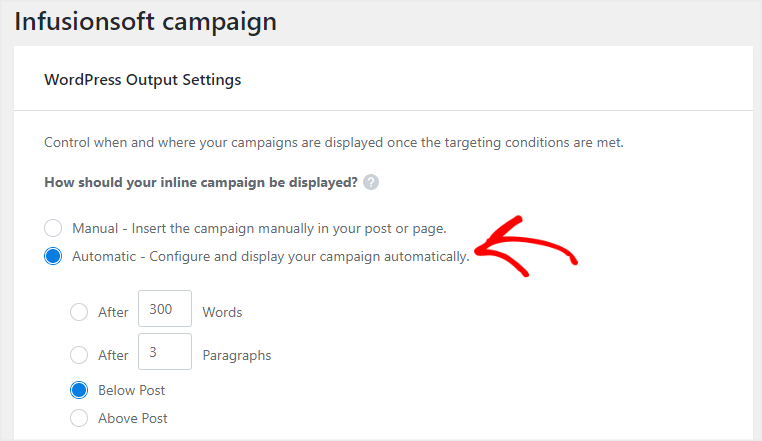Select the Above Post radio button
Viewport: 762px width, 441px height.
79,418
